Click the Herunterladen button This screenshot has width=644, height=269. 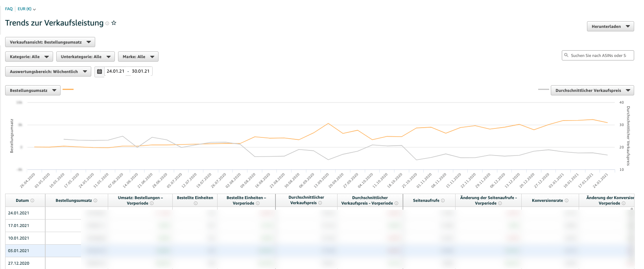[x=610, y=27]
